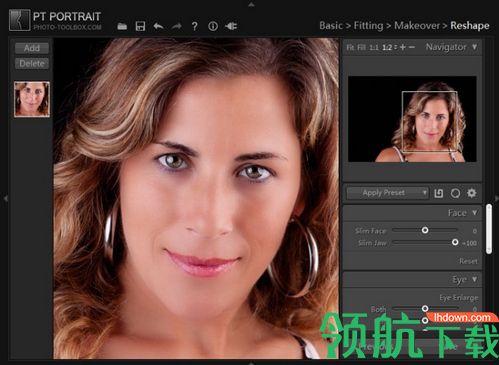Click the Slim Jaw value +100
Viewport: 499px width, 365px height.
point(469,243)
